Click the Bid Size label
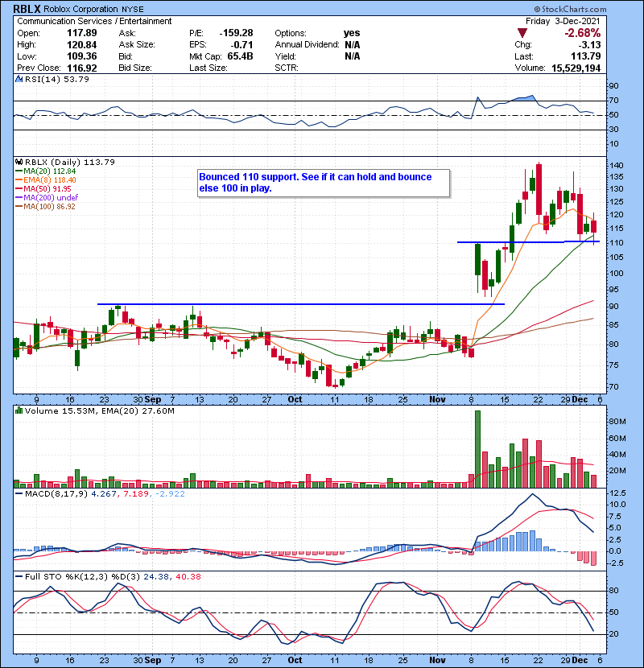 (135, 68)
